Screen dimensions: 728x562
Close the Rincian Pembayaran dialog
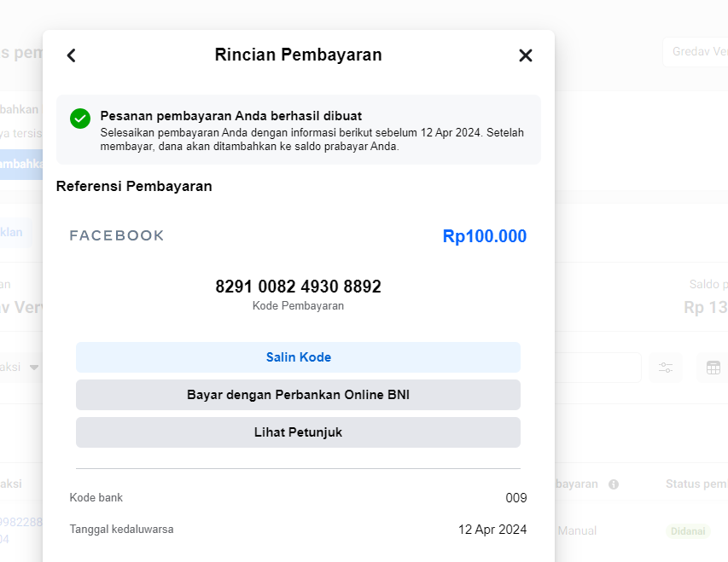pyautogui.click(x=526, y=55)
